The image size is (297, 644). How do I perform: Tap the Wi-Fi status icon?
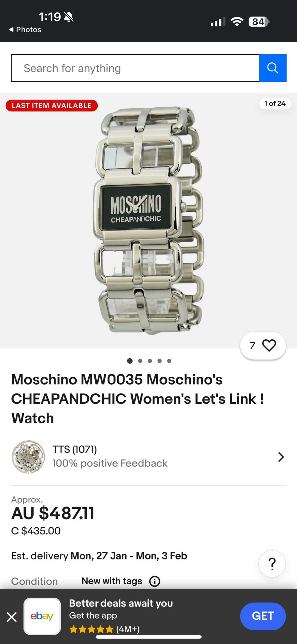point(237,22)
